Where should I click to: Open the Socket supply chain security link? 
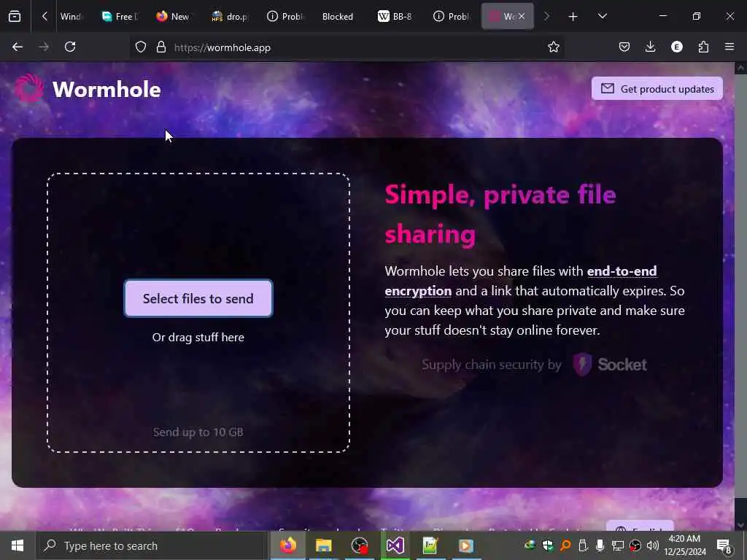(535, 365)
